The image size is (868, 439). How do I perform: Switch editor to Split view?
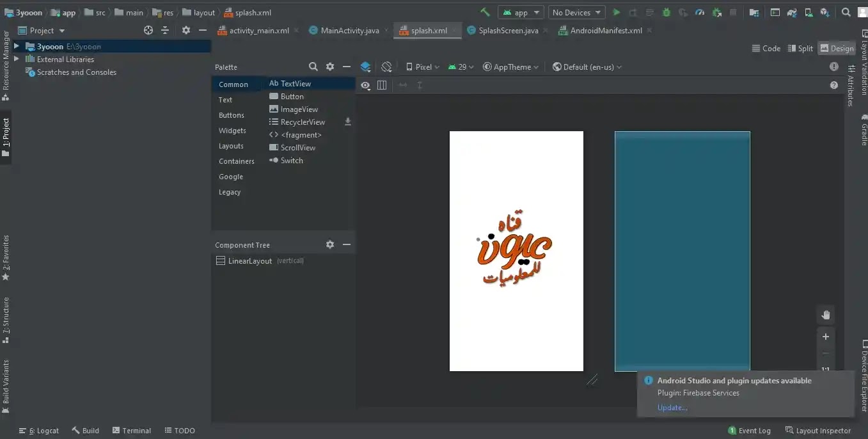coord(800,49)
